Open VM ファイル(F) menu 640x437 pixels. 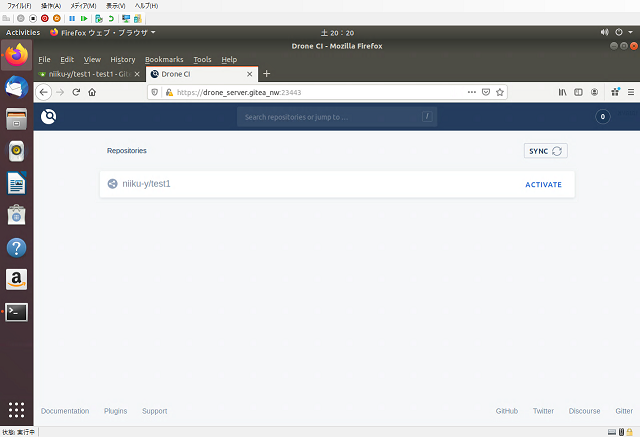[19, 6]
